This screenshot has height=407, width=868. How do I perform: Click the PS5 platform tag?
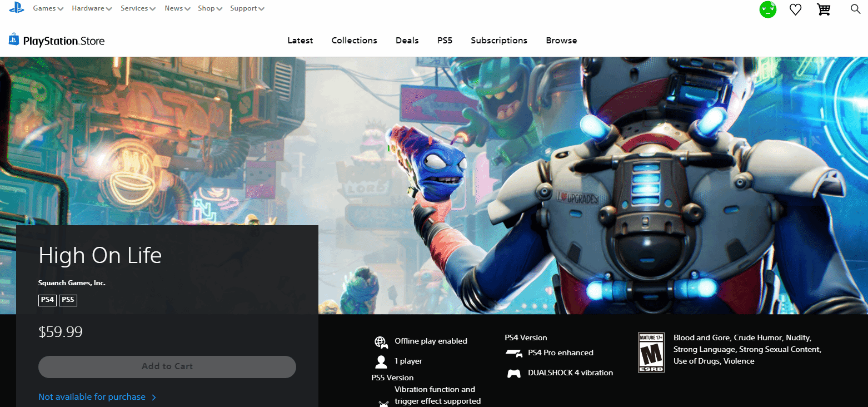pyautogui.click(x=68, y=300)
